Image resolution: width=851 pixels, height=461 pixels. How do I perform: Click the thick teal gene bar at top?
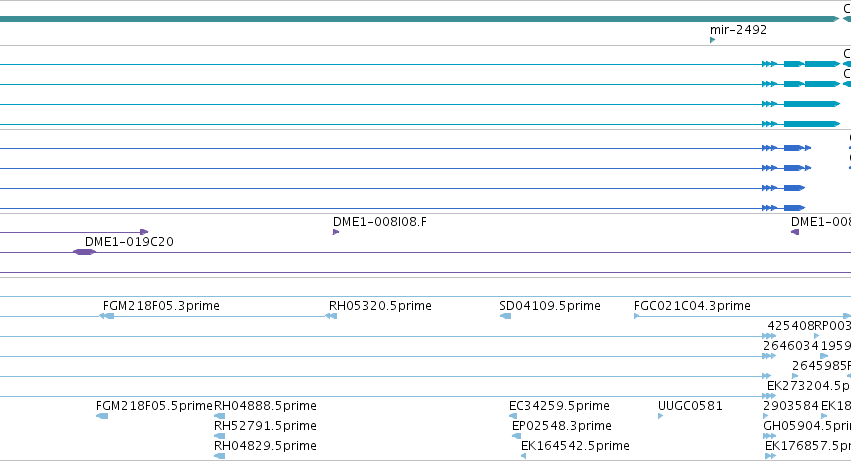pyautogui.click(x=419, y=19)
